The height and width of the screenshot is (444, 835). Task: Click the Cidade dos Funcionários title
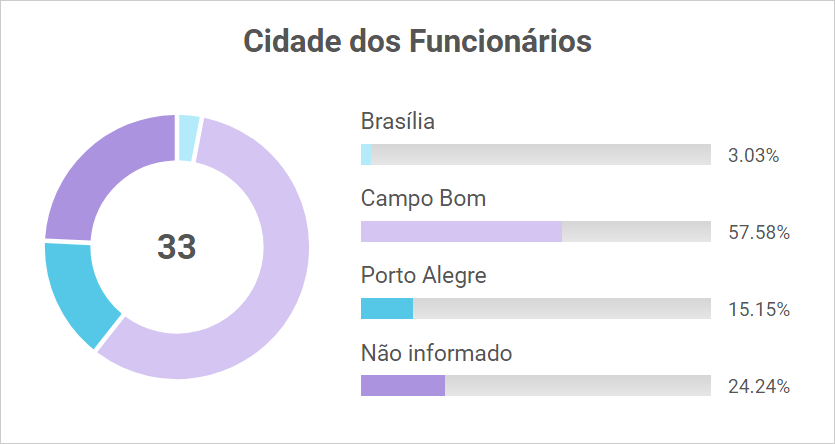(417, 42)
